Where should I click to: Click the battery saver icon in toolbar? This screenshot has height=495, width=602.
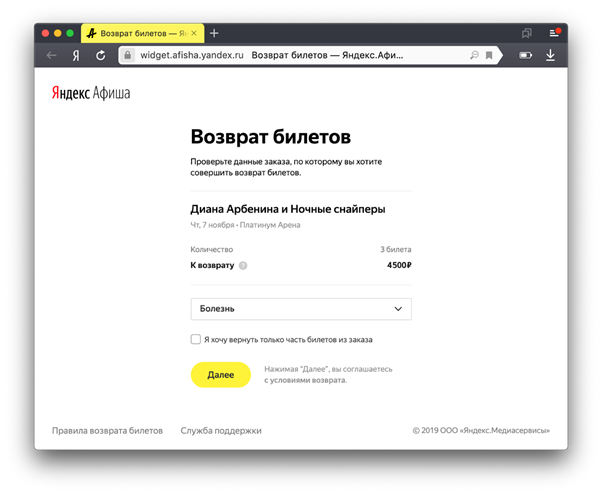pos(526,55)
